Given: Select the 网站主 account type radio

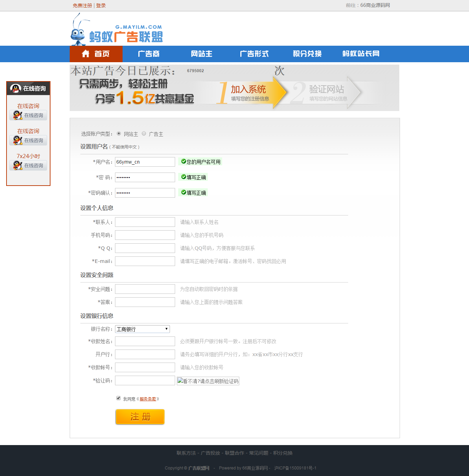Looking at the screenshot, I should (119, 134).
